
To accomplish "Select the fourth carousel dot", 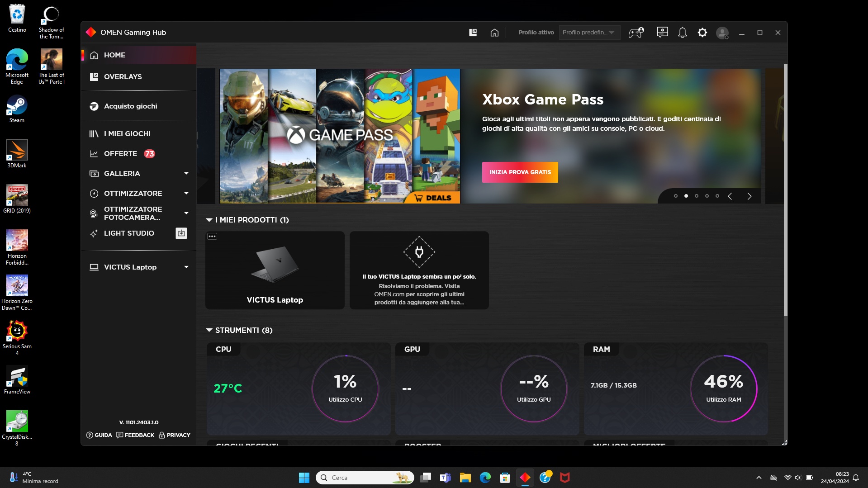I will pos(707,196).
